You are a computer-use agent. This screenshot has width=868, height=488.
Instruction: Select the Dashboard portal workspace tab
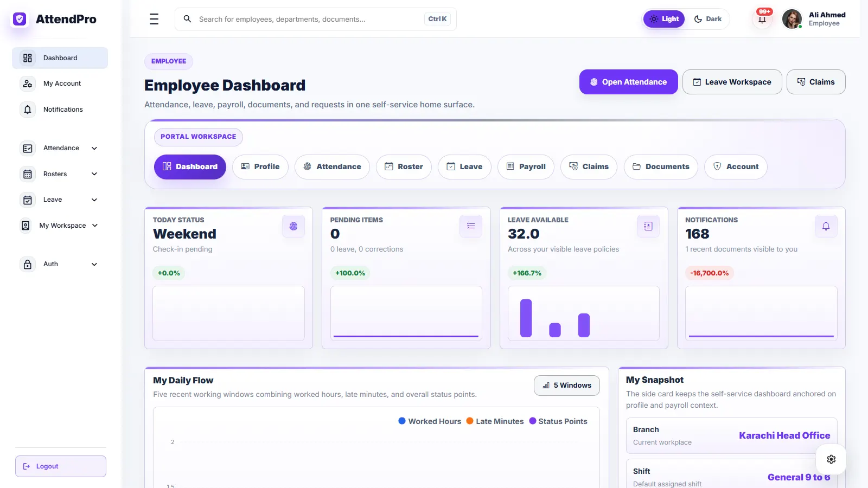coord(190,167)
